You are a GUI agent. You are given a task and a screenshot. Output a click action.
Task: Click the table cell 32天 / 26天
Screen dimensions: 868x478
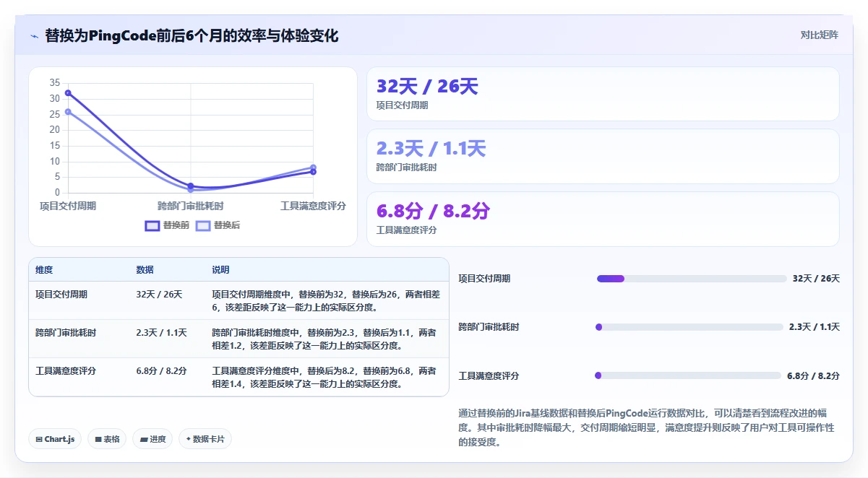click(x=159, y=294)
